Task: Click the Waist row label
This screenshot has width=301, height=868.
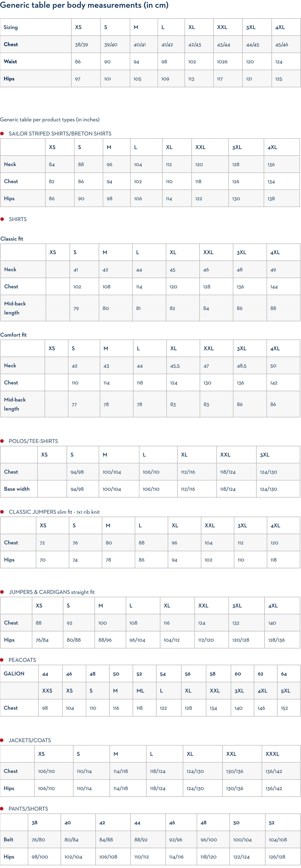Action: [10, 61]
